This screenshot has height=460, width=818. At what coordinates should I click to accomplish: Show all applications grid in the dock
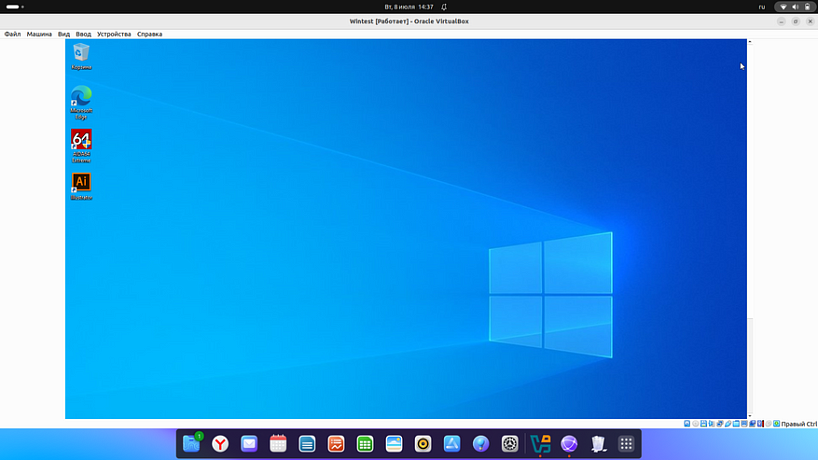[627, 444]
